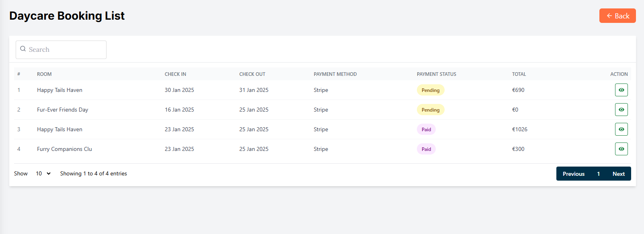Open the Show entries count dropdown
Viewport: 644px width, 234px height.
(43, 173)
